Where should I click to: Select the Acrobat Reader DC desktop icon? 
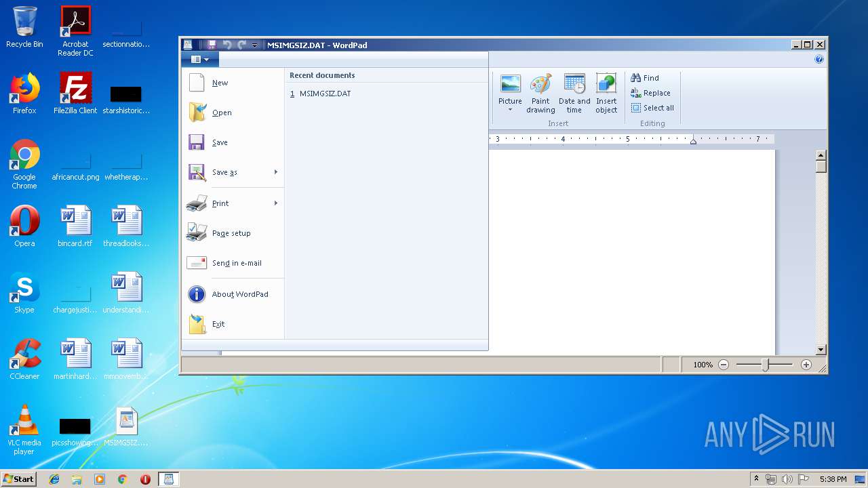[x=75, y=31]
